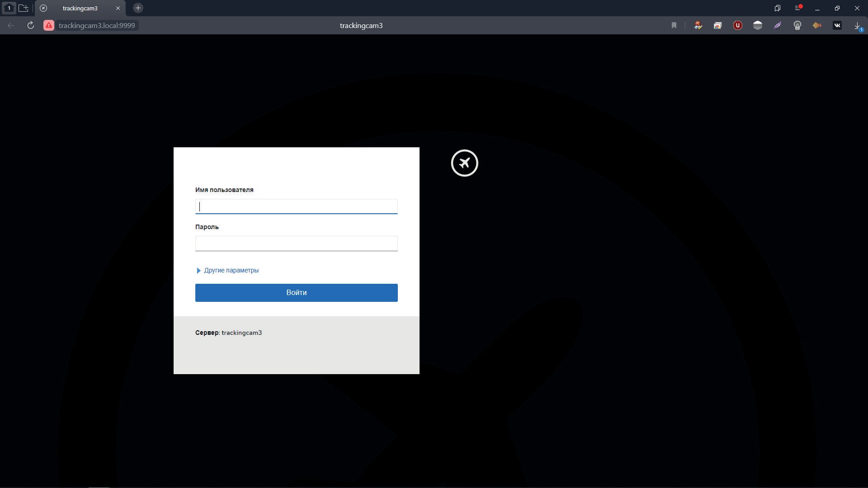Bookmark this page via bookmark icon
Image resolution: width=868 pixels, height=488 pixels.
tap(674, 25)
